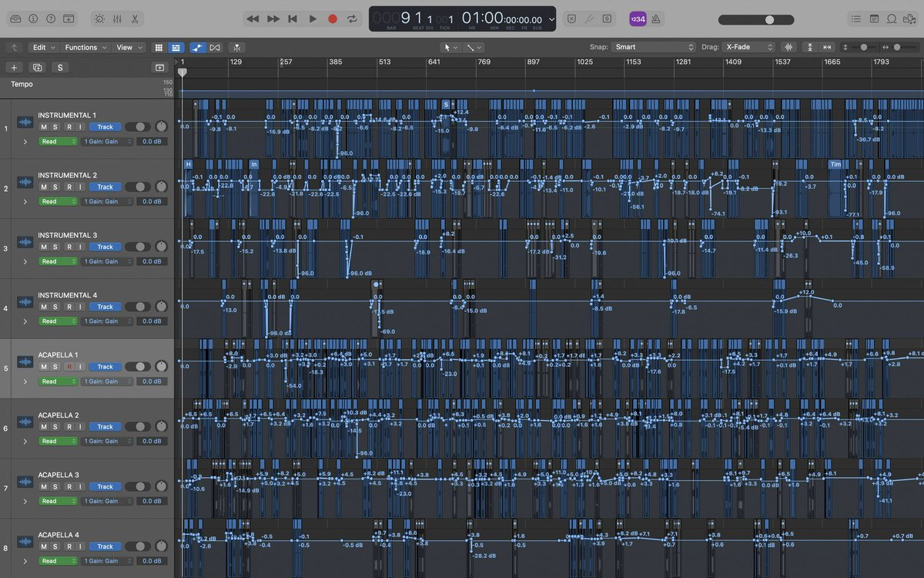This screenshot has height=578, width=924.
Task: Click the global Solo S button in track header
Action: point(59,68)
